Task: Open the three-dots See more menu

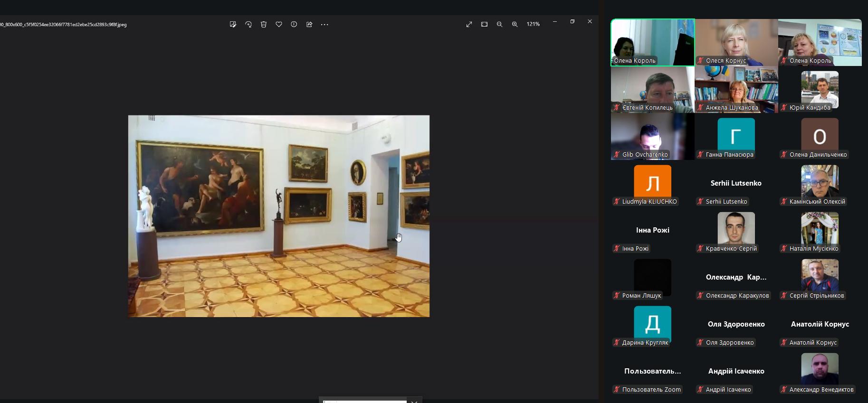Action: pyautogui.click(x=324, y=24)
